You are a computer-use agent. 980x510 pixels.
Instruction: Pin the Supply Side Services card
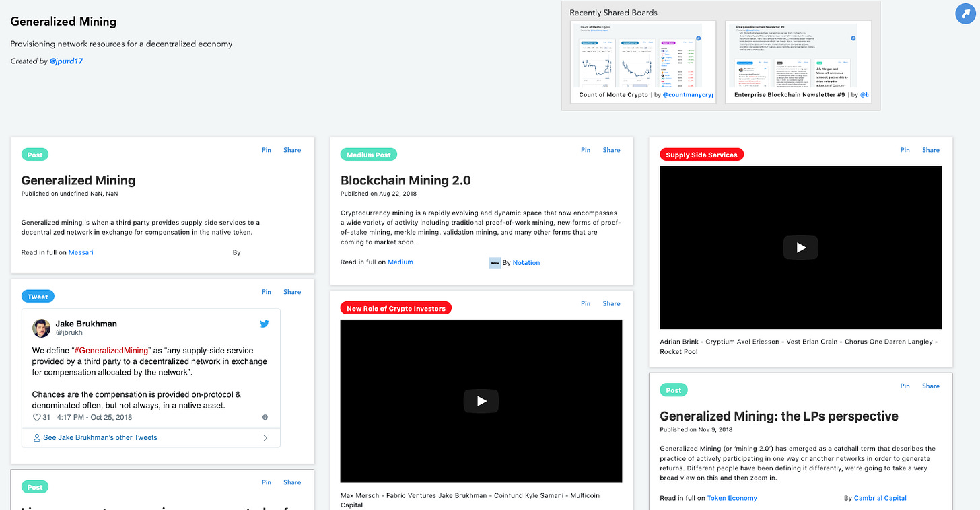(x=905, y=150)
